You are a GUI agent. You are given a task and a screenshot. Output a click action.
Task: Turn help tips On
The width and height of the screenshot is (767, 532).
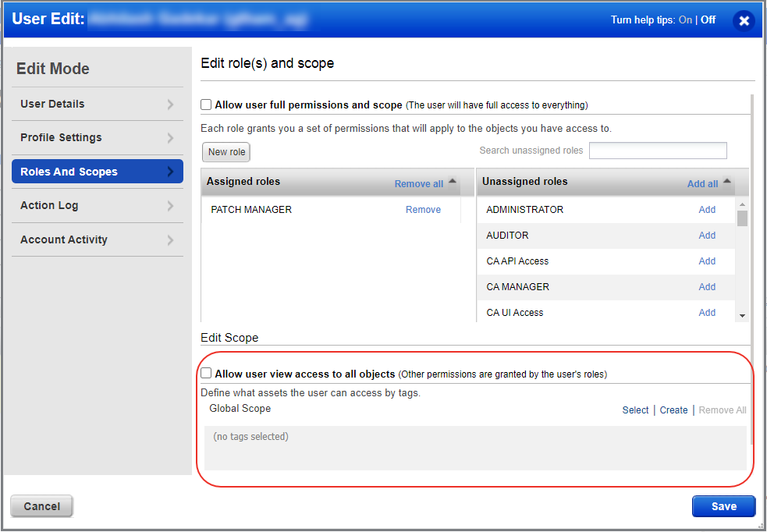[x=685, y=20]
